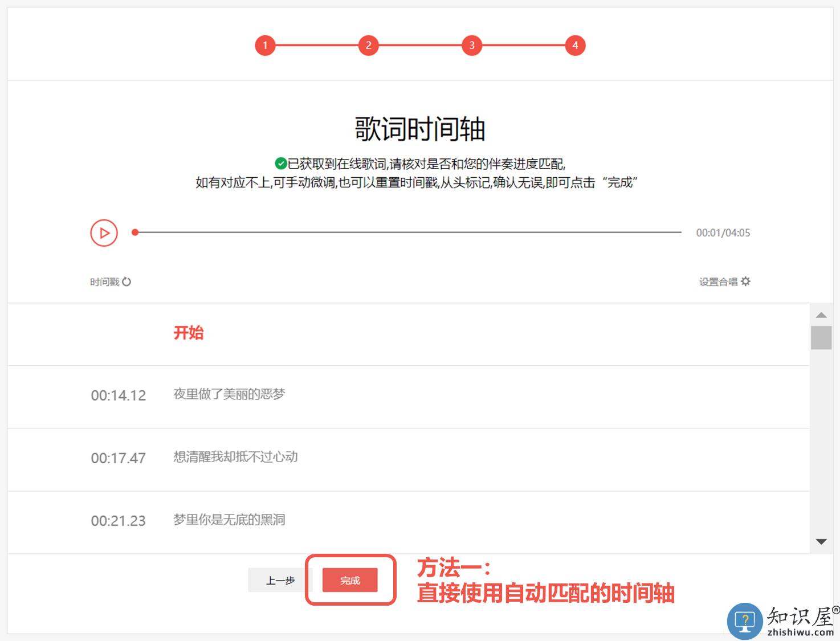This screenshot has width=840, height=641.
Task: Open chorus settings gear icon
Action: tap(745, 281)
